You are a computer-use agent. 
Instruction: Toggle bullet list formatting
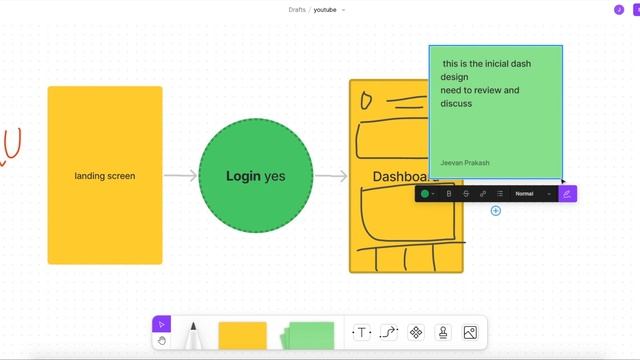coord(500,194)
